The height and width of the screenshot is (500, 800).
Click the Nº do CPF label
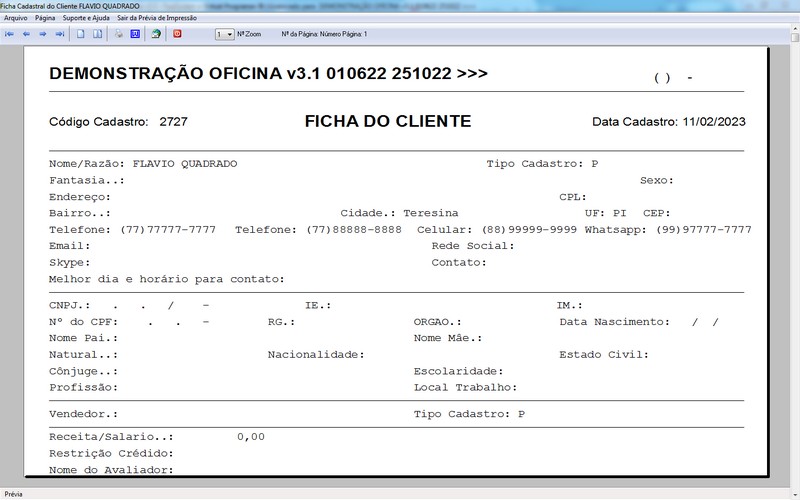[x=84, y=322]
